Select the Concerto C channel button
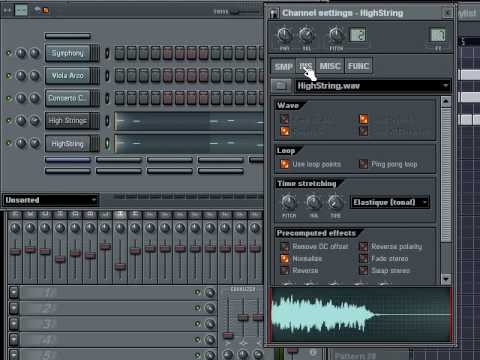The width and height of the screenshot is (480, 360). pos(68,98)
